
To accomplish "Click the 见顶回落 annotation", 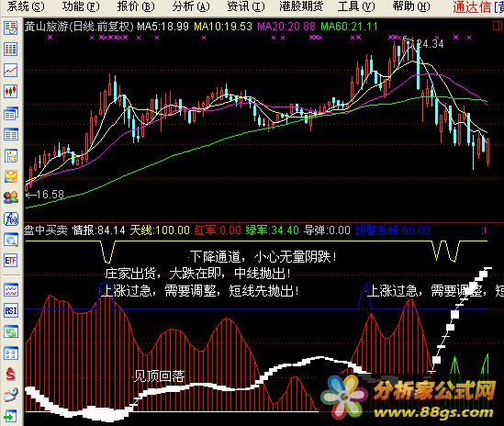I will pos(160,376).
